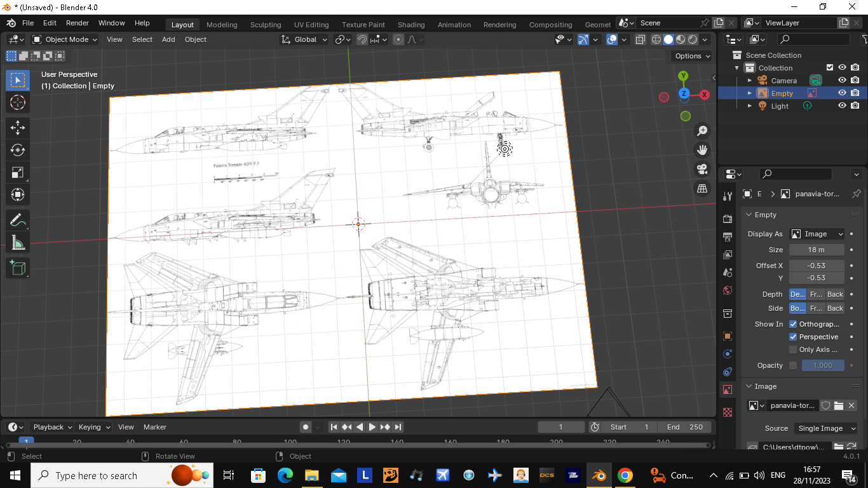Open the Global orientation dropdown

[x=304, y=39]
